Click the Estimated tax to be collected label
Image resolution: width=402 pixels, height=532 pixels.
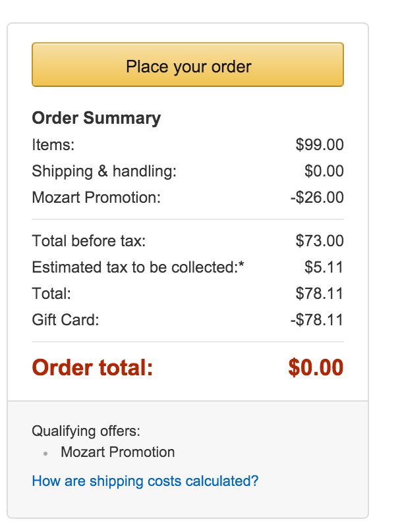tap(138, 267)
